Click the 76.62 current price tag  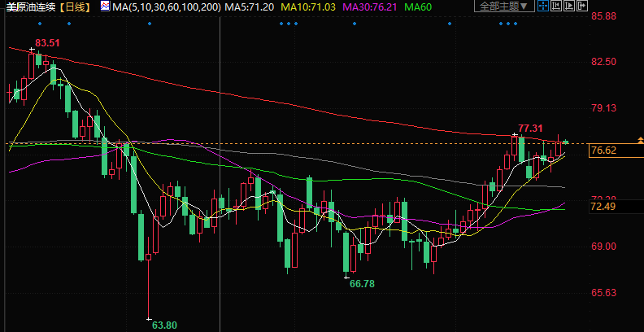coord(603,151)
